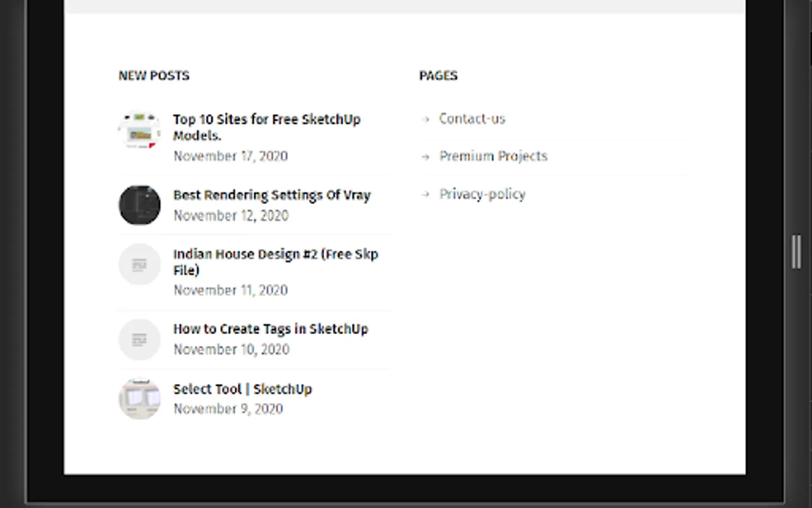This screenshot has width=812, height=508.
Task: Click arrow icon beside Privacy-policy
Action: [x=426, y=195]
